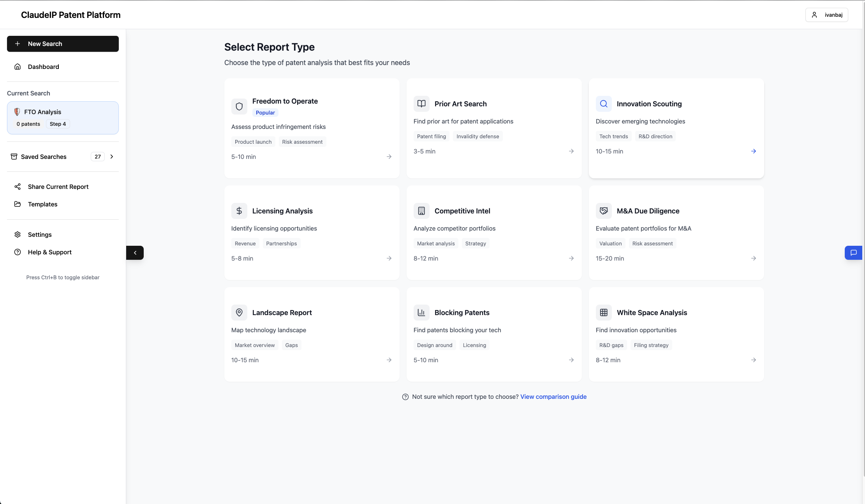Click the handshake icon for M&A Due Diligence
Screen dimensions: 865x504
pos(604,211)
